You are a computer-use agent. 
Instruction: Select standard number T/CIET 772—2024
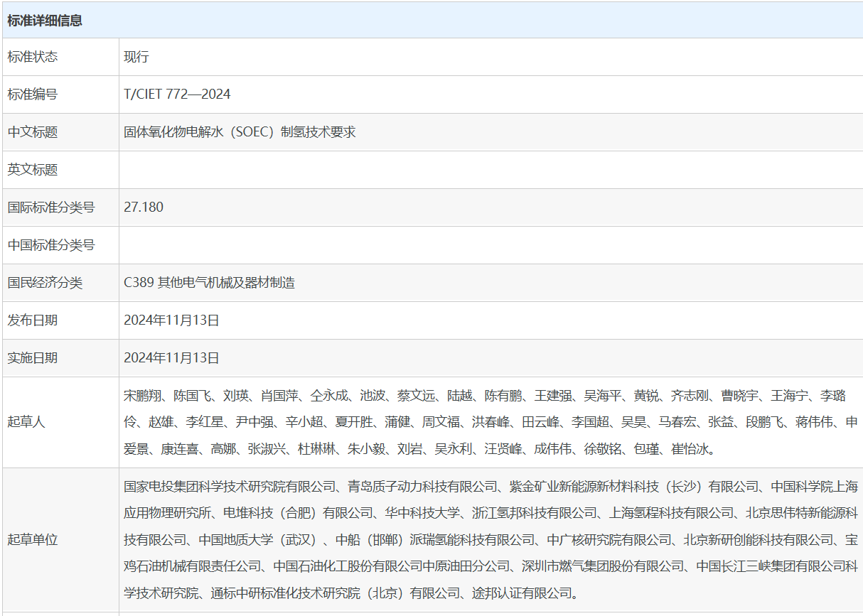(x=177, y=94)
